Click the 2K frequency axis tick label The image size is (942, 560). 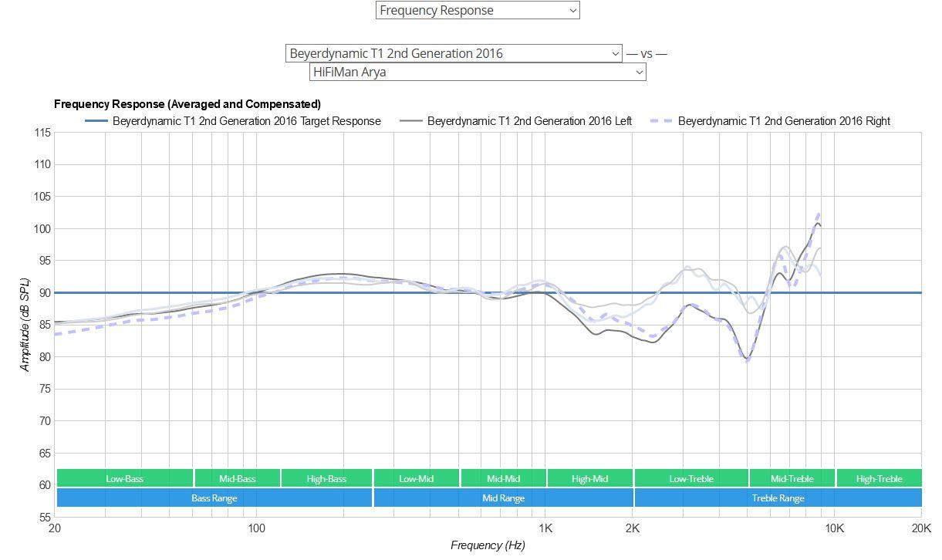(633, 528)
